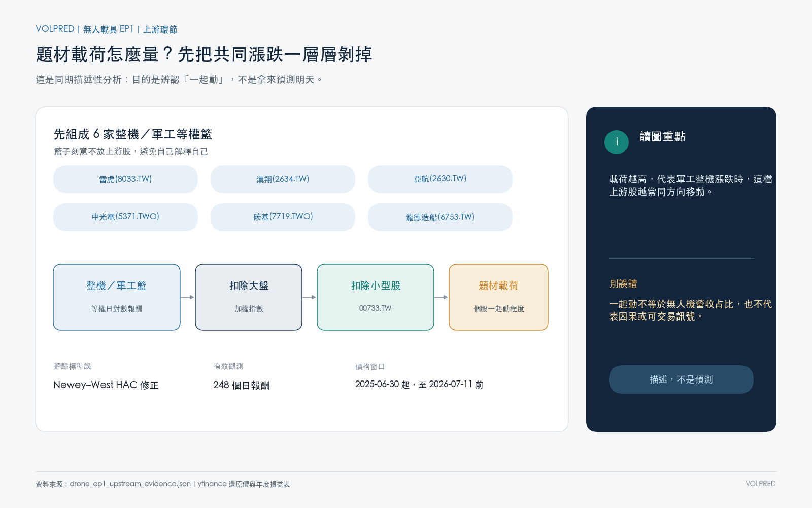
Task: Click the warning text starting 一起動不等於
Action: pyautogui.click(x=691, y=310)
